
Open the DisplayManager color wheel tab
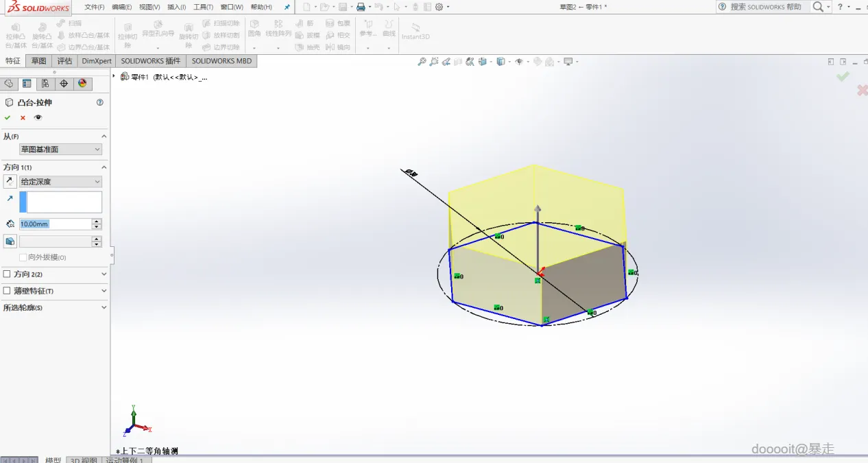[x=82, y=84]
